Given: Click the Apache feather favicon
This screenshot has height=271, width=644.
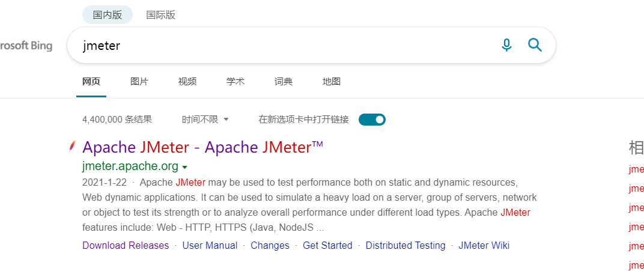Looking at the screenshot, I should coord(72,146).
